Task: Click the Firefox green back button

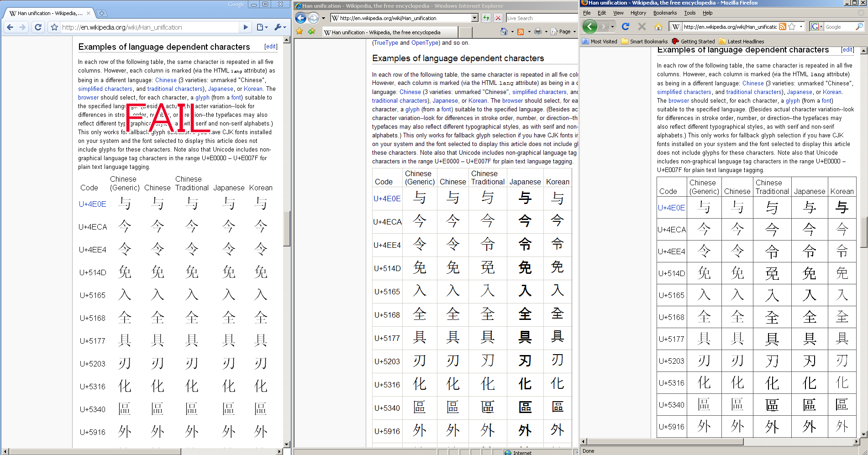Action: (x=589, y=27)
